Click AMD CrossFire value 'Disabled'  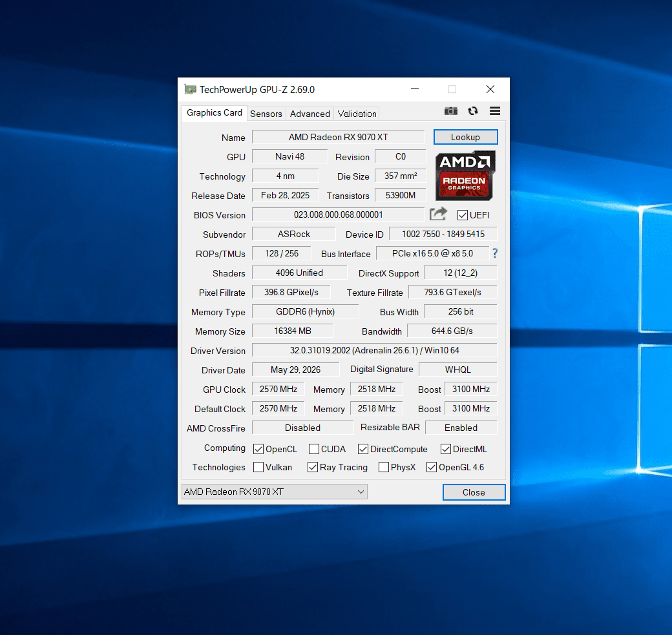click(302, 428)
